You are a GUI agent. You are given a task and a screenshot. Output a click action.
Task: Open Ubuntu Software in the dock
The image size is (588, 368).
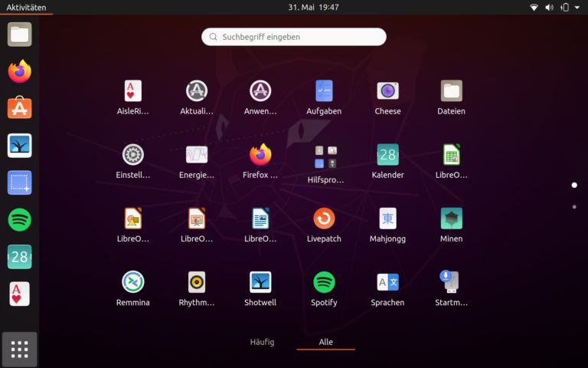coord(19,108)
